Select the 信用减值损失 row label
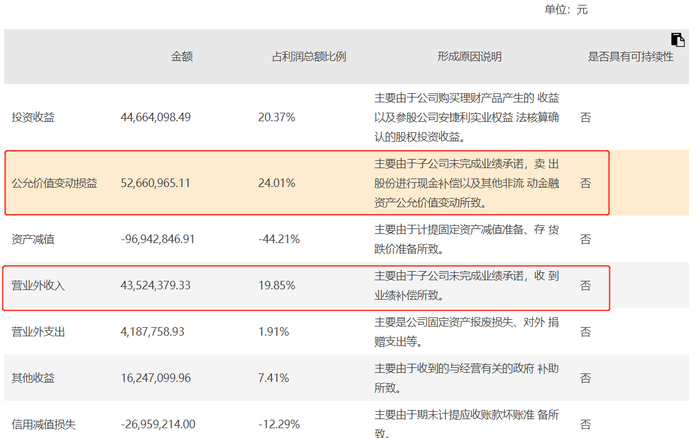Viewport: 700px width, 438px height. [44, 424]
